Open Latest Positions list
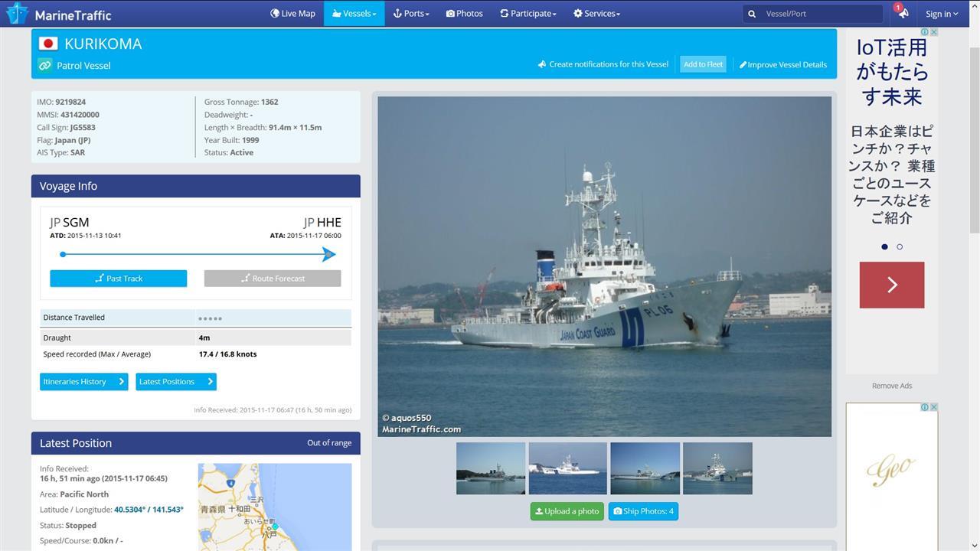 pyautogui.click(x=175, y=381)
